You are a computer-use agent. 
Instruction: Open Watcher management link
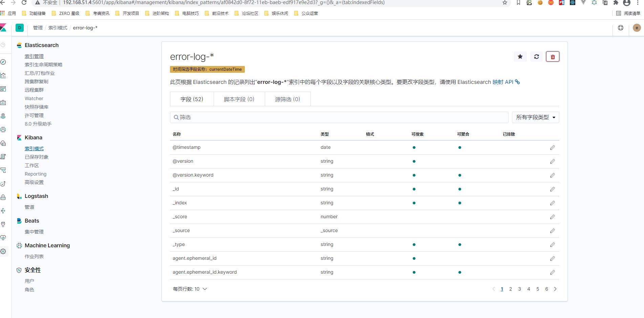tap(34, 98)
